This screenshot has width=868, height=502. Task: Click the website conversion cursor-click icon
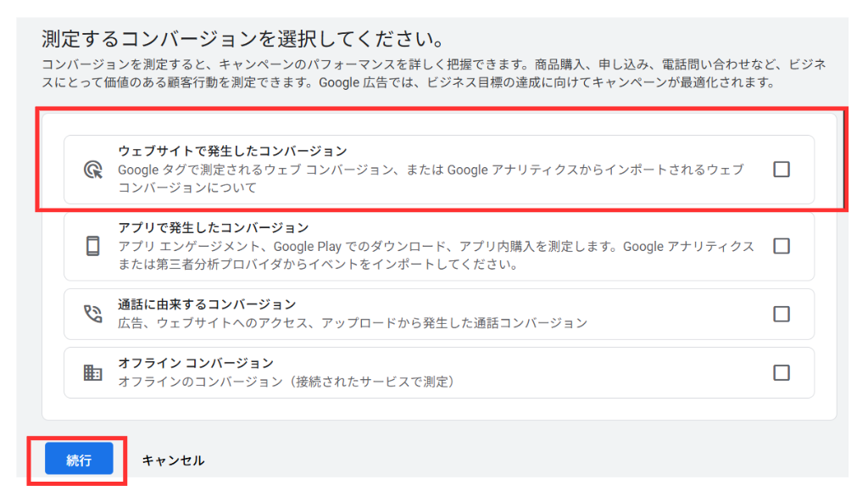tap(93, 170)
